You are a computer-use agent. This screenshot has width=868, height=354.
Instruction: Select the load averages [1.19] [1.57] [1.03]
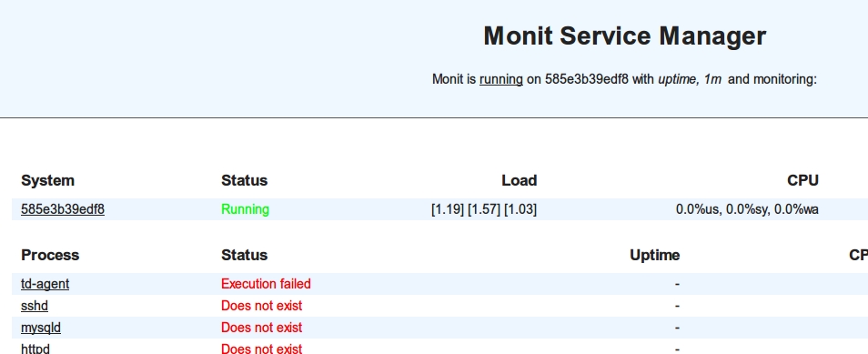[484, 209]
